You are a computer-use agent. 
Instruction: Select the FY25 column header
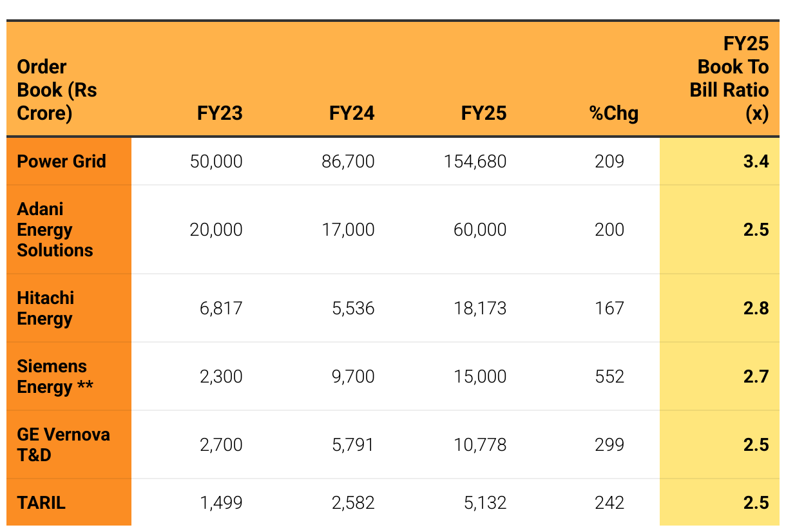(484, 113)
